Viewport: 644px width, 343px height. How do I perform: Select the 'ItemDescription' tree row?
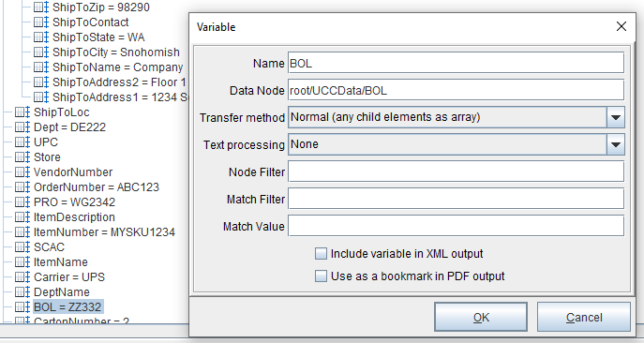(x=74, y=217)
